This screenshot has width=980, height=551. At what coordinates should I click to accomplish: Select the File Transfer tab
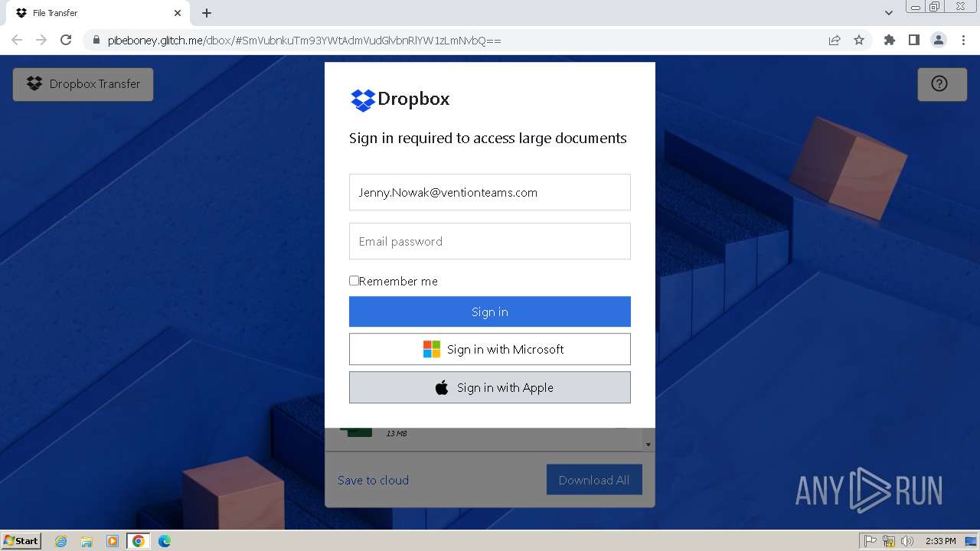coord(98,13)
